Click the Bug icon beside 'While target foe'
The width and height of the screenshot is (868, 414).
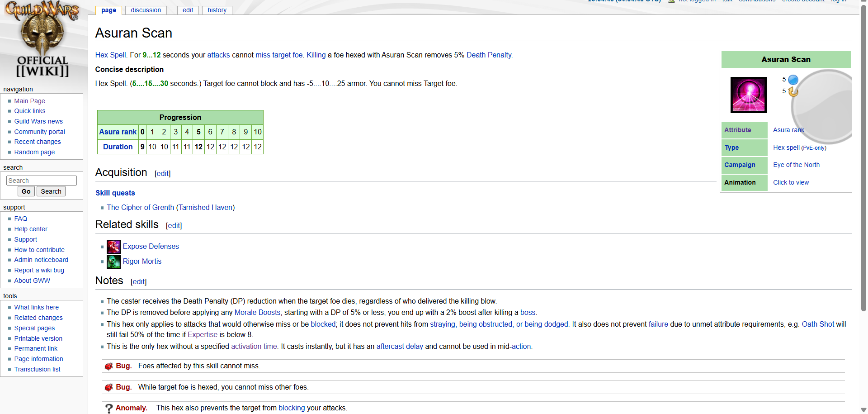108,387
